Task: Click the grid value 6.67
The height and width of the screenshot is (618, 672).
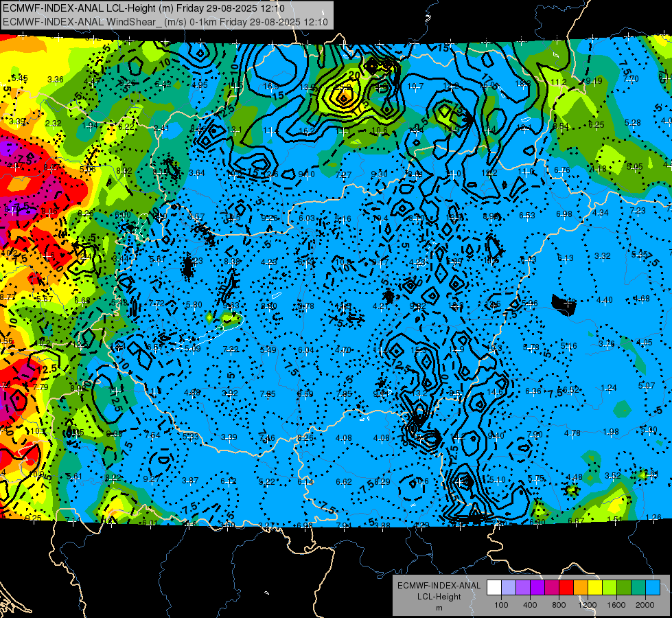Action: tap(576, 521)
